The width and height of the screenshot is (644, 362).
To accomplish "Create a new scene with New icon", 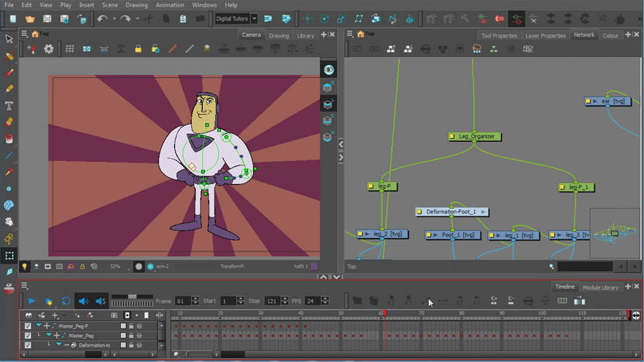I will (x=13, y=19).
